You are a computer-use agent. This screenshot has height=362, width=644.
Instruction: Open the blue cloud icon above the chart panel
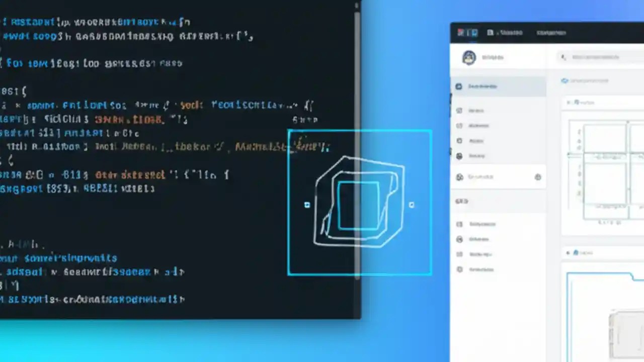(x=564, y=80)
